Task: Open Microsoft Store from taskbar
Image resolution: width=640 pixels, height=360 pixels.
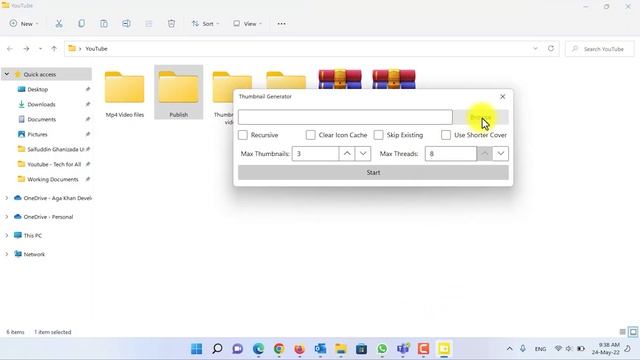Action: point(361,349)
